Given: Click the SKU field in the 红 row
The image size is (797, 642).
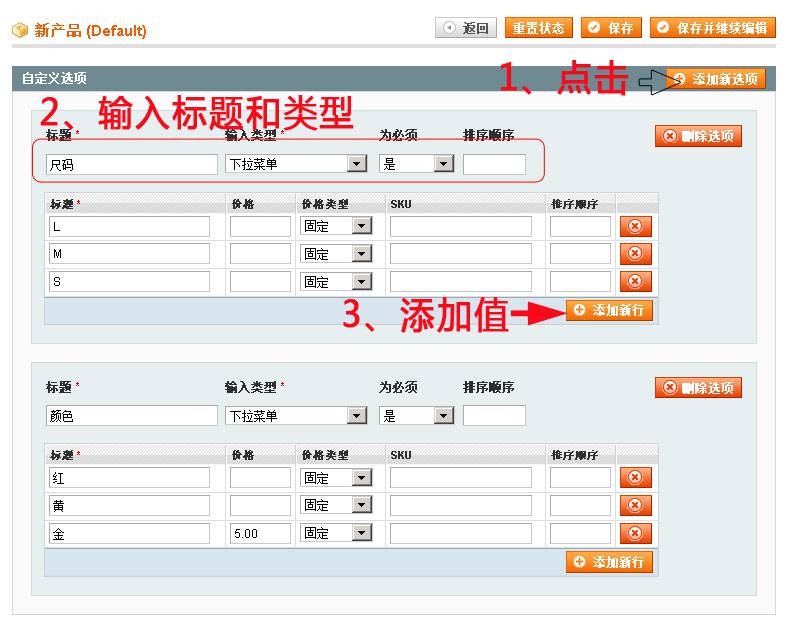Looking at the screenshot, I should pos(461,478).
